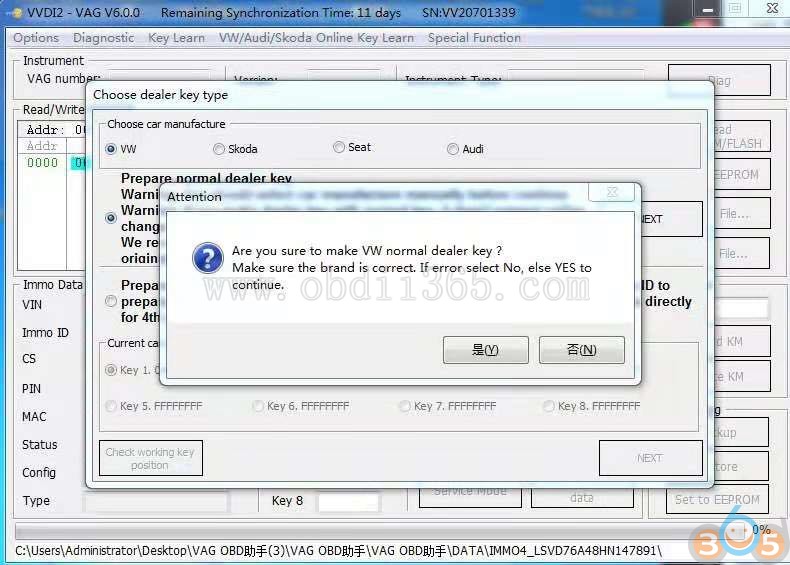Click Set to EEPROM button
The image size is (790, 565).
pyautogui.click(x=717, y=499)
